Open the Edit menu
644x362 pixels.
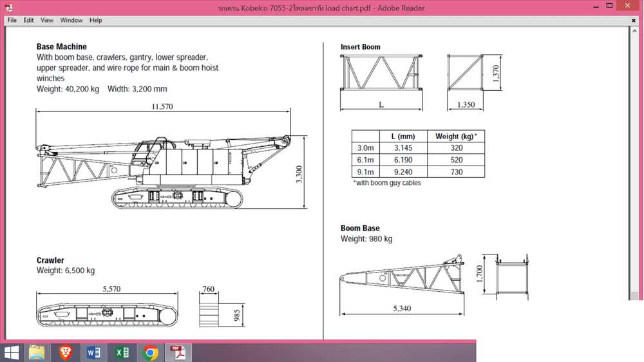(28, 20)
